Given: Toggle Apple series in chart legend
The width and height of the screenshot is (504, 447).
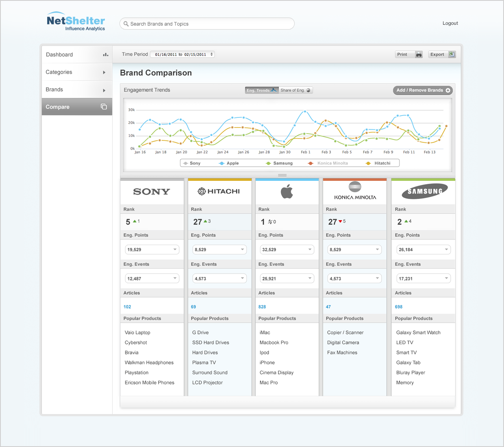Looking at the screenshot, I should [x=229, y=163].
